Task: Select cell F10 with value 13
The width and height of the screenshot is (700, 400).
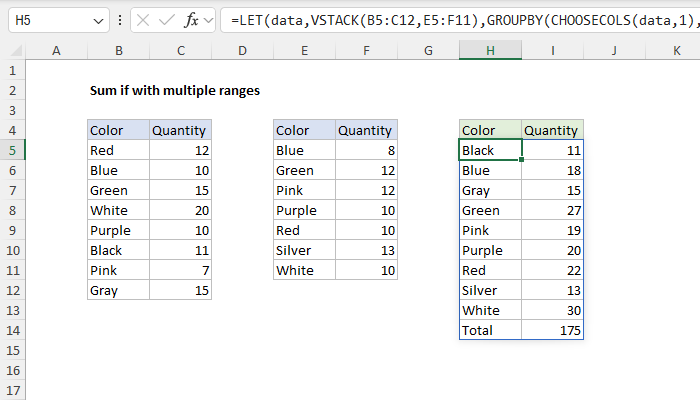Action: click(366, 250)
